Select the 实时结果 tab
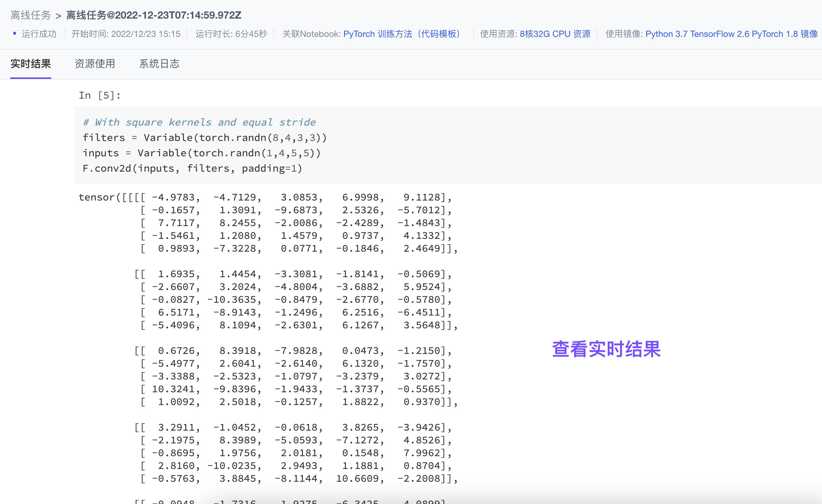The height and width of the screenshot is (504, 822). pyautogui.click(x=31, y=64)
